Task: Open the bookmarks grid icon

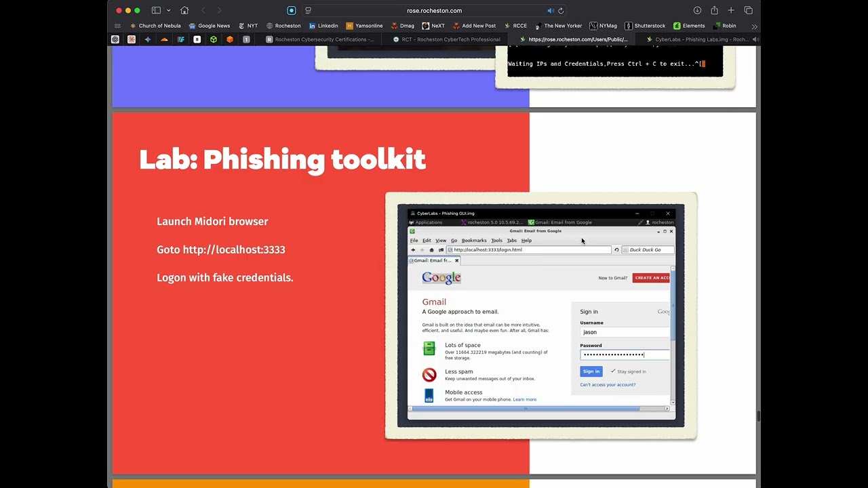Action: tap(118, 26)
